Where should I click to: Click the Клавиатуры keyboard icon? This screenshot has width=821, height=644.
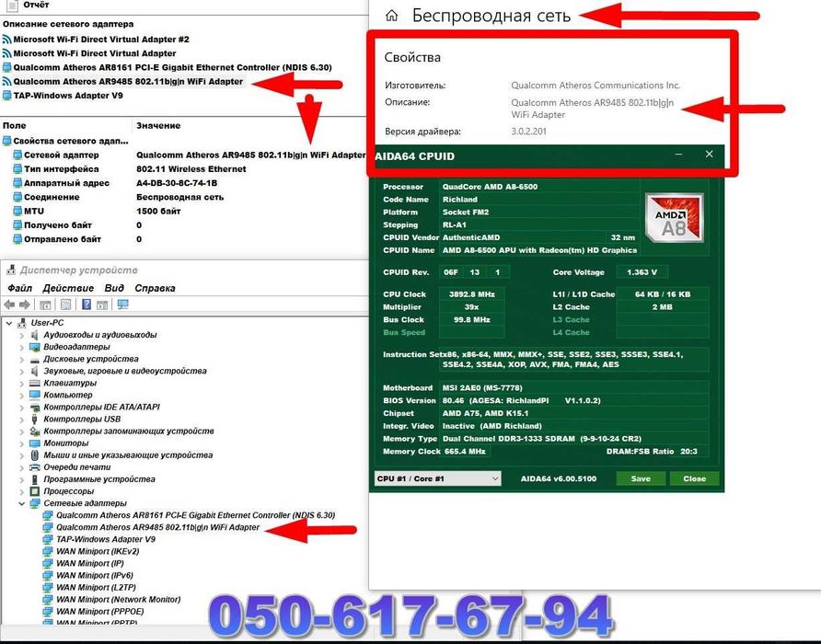pos(35,384)
